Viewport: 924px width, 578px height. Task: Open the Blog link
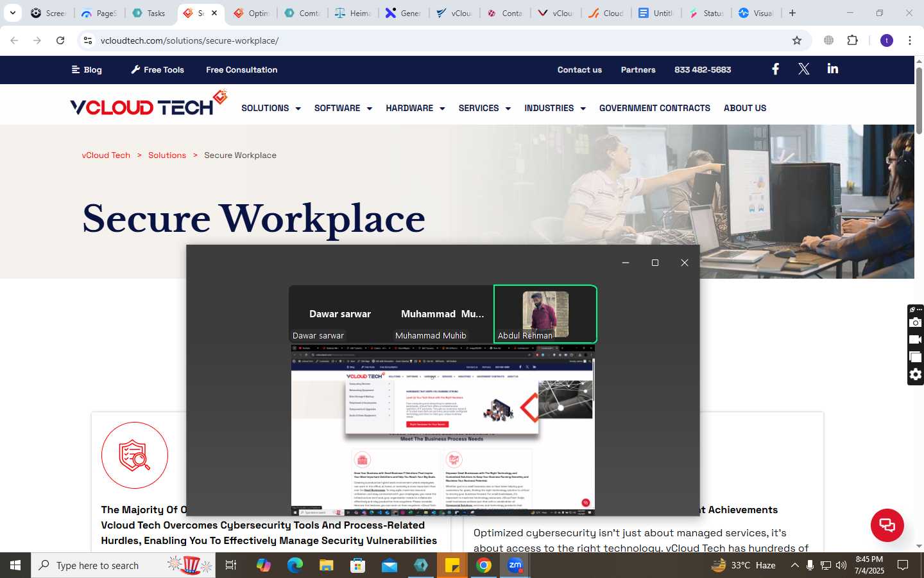tap(87, 69)
